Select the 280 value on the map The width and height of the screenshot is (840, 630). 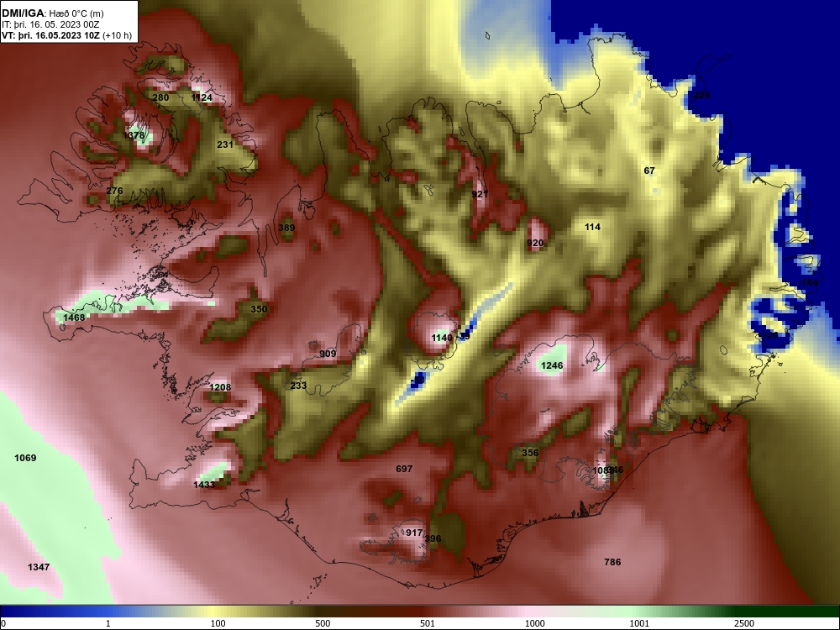160,97
